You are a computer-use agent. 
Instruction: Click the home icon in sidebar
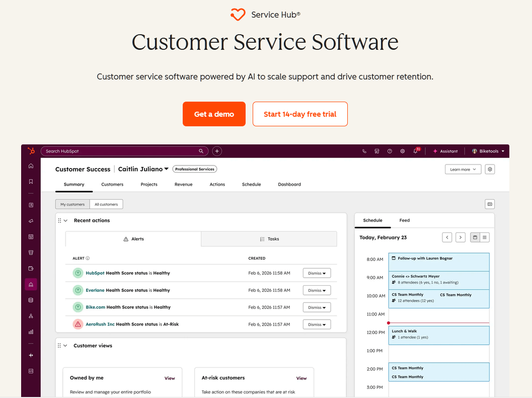pos(31,166)
